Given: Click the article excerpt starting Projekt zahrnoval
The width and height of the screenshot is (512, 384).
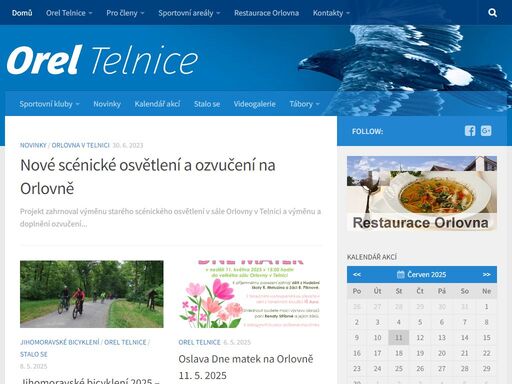Looking at the screenshot, I should tap(170, 218).
